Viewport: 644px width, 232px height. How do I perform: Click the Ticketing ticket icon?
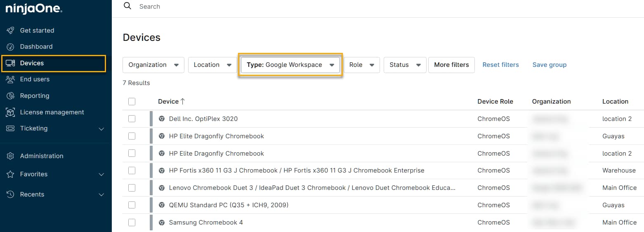(11, 128)
